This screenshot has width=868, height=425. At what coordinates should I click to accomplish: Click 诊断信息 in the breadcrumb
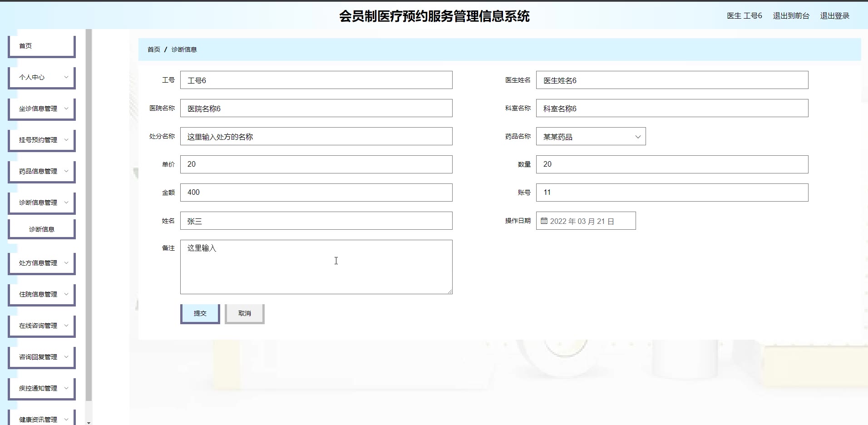[184, 49]
